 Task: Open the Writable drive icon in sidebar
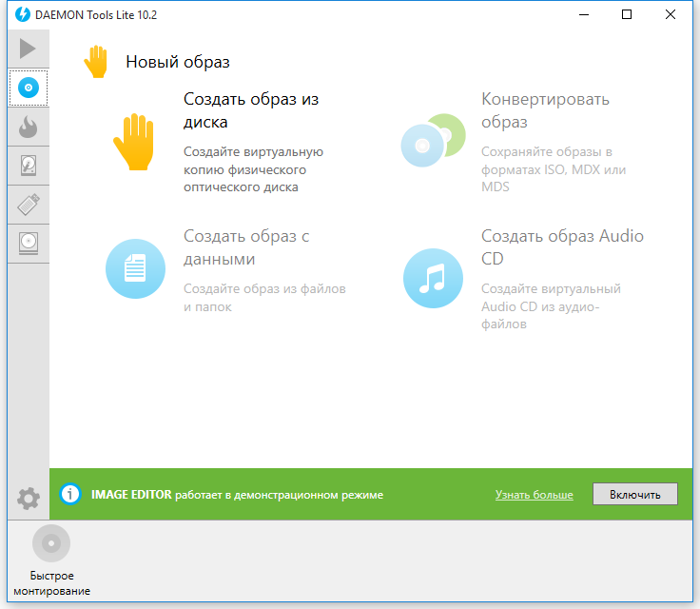pos(29,243)
